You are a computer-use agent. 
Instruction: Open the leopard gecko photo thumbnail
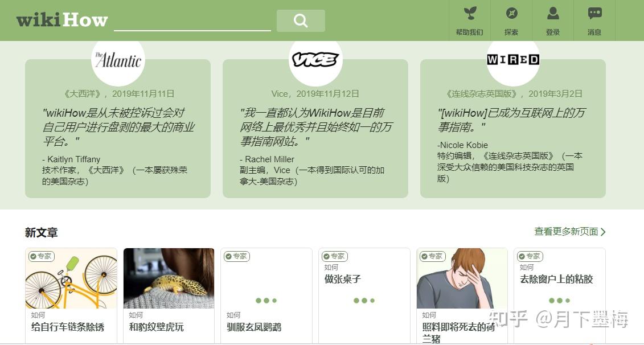[169, 278]
